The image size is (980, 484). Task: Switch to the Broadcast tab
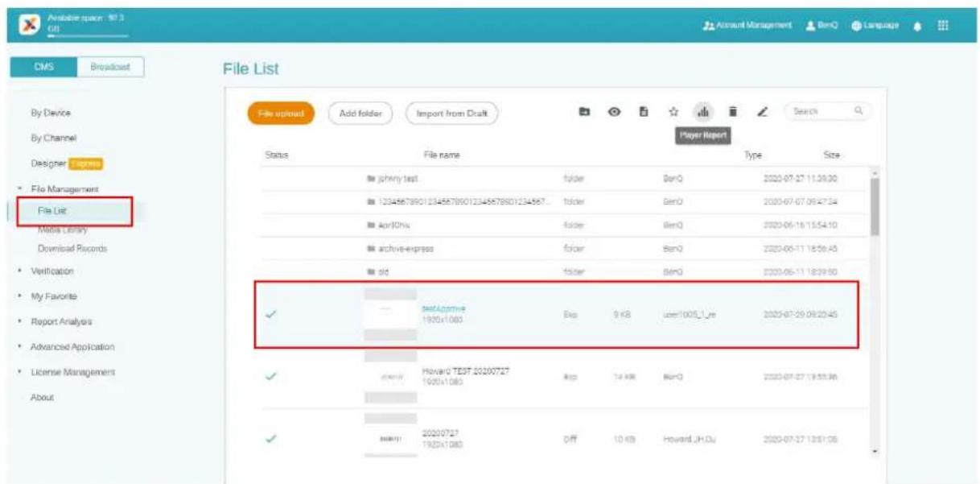pyautogui.click(x=110, y=68)
